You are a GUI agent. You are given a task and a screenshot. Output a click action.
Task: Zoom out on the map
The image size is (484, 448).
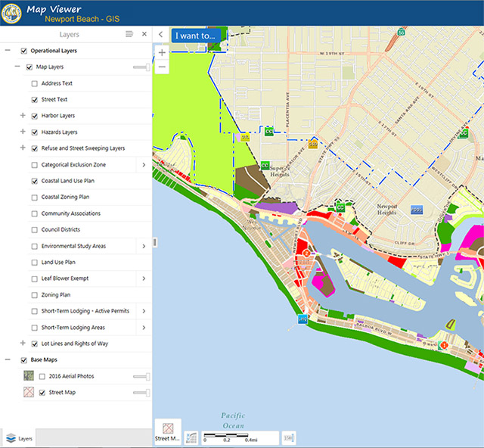coord(162,67)
